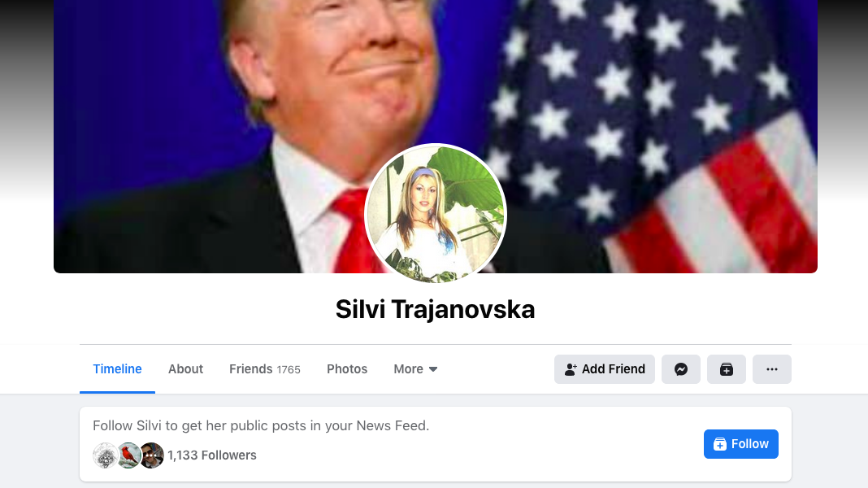Click the plus icon inside the blue Follow button
Viewport: 868px width, 488px height.
coord(719,444)
